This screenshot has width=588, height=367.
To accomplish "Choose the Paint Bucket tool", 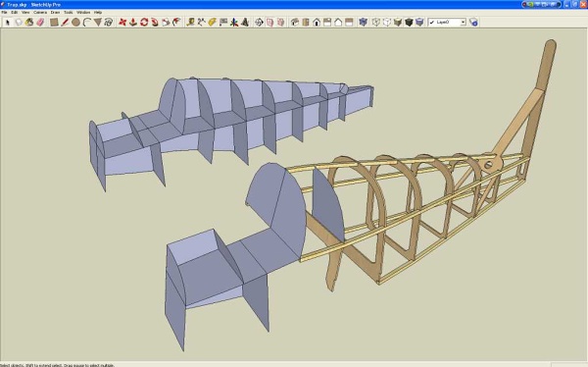I will [29, 23].
